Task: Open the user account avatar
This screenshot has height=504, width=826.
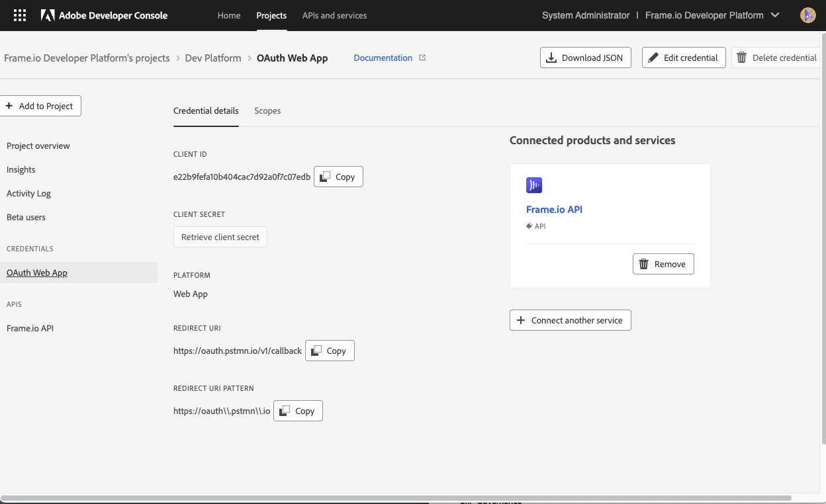Action: 807,15
